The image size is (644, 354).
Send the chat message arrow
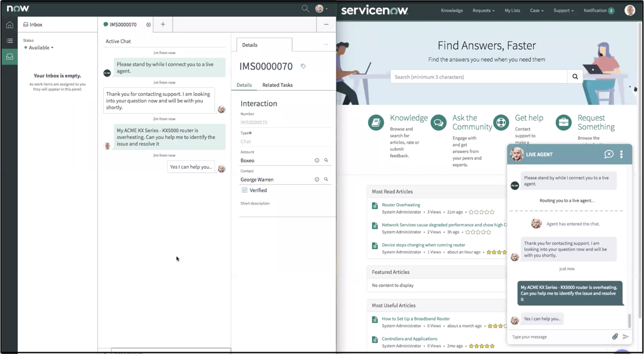tap(626, 337)
